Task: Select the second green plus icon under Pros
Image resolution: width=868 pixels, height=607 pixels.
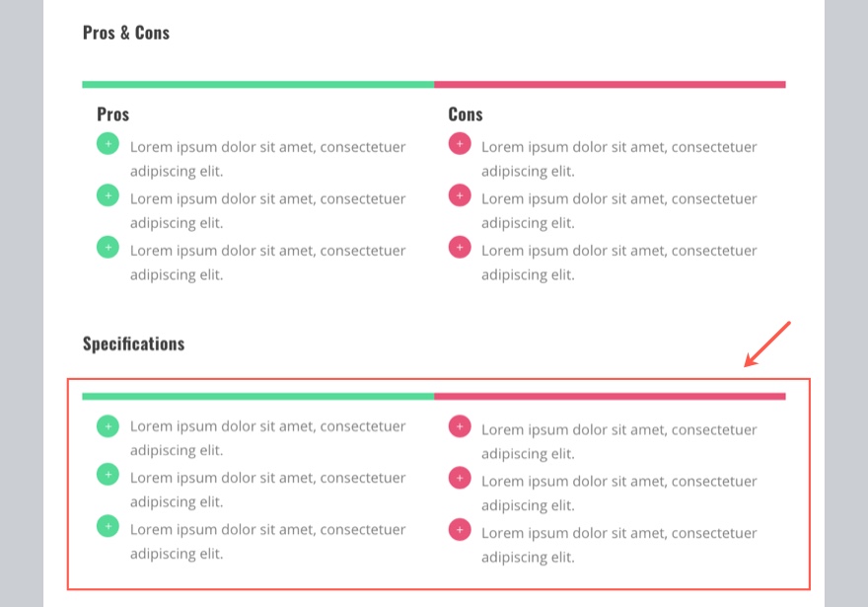Action: pyautogui.click(x=108, y=195)
